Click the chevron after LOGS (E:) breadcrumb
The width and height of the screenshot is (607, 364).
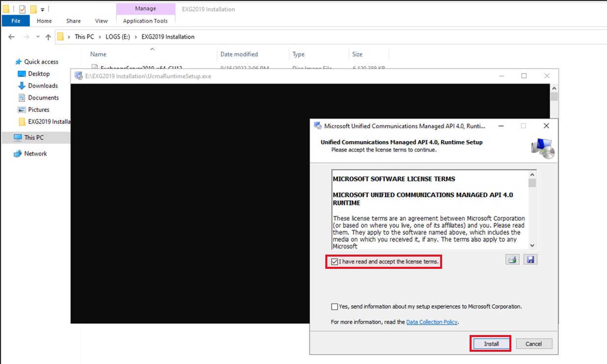(x=137, y=37)
